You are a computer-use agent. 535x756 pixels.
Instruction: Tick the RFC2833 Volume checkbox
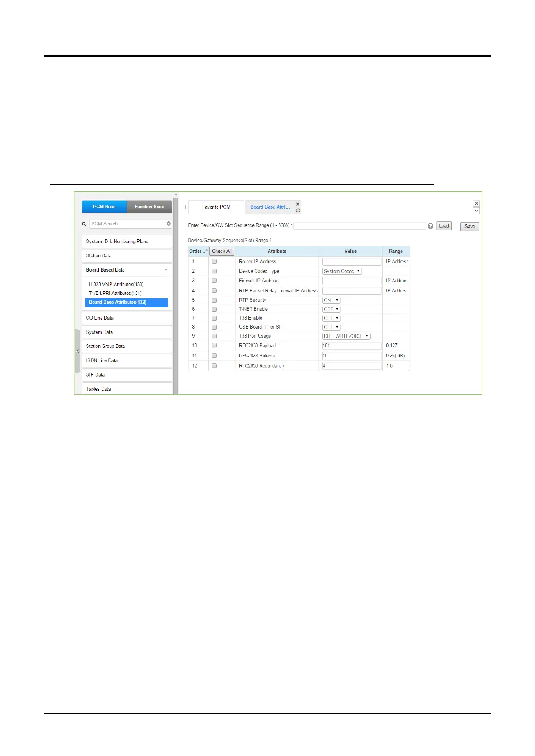(214, 356)
